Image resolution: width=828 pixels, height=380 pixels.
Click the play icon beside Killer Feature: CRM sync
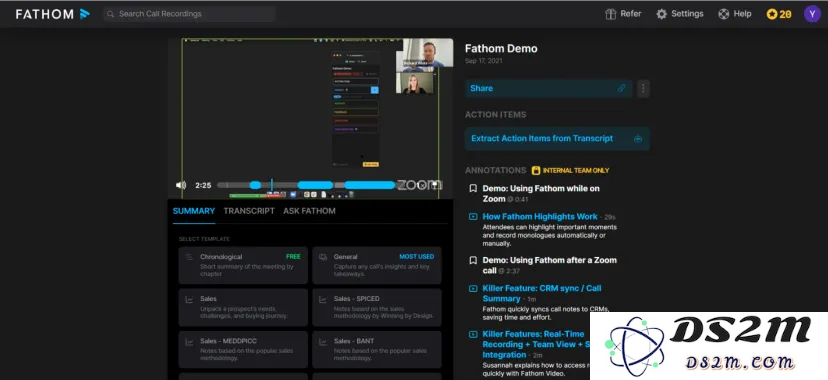pos(473,288)
